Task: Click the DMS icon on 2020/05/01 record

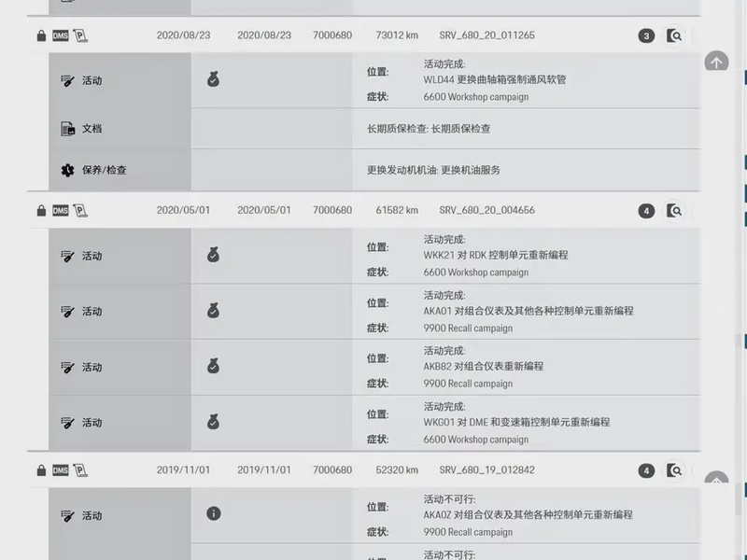Action: [61, 211]
